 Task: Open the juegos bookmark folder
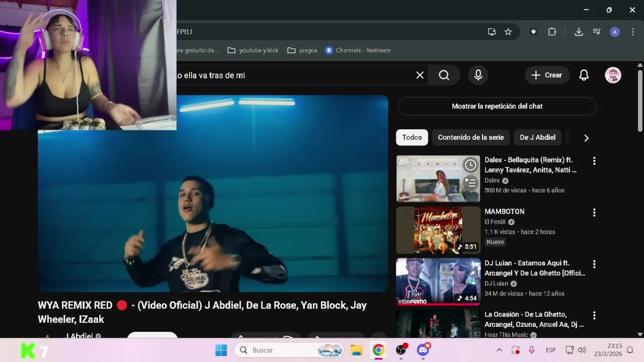click(x=302, y=50)
